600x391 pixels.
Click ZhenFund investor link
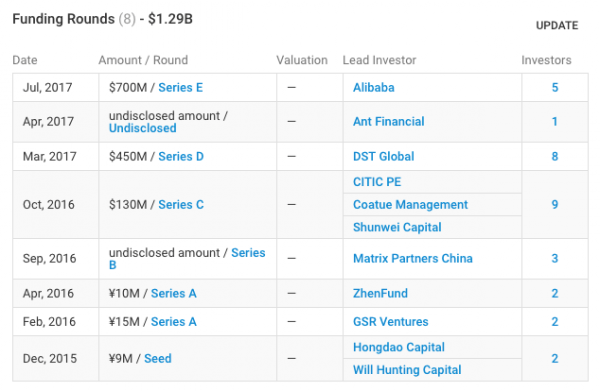tap(380, 293)
